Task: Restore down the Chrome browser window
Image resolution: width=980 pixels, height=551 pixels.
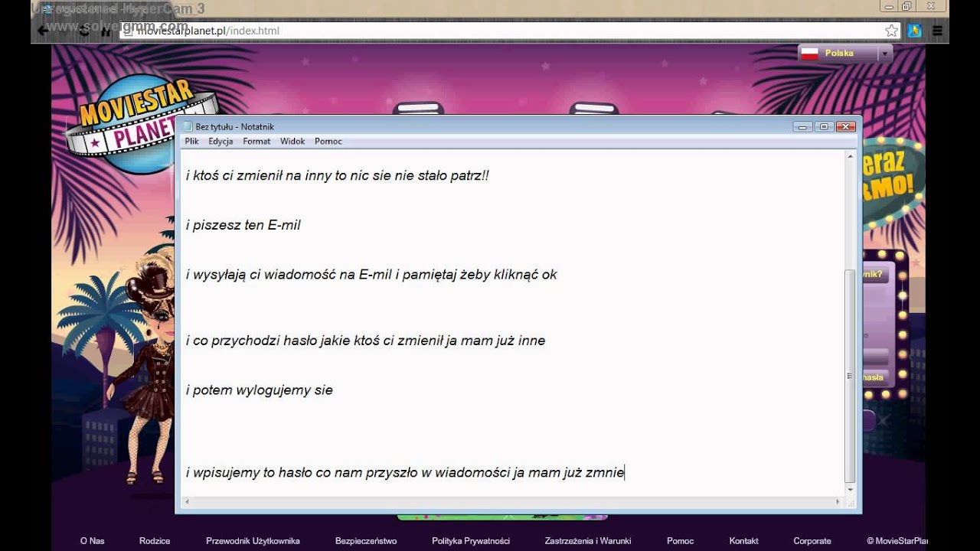Action: tap(906, 7)
